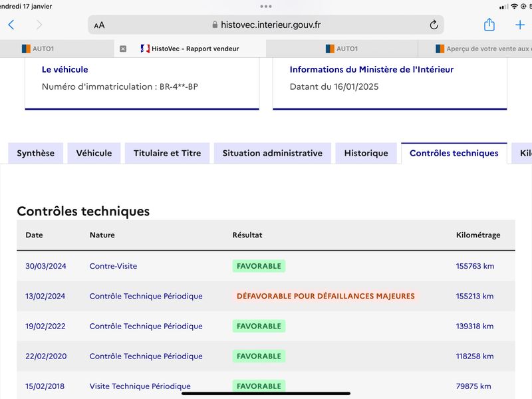This screenshot has height=399, width=532.
Task: Select the Titulaire et Titre tab
Action: pyautogui.click(x=168, y=154)
